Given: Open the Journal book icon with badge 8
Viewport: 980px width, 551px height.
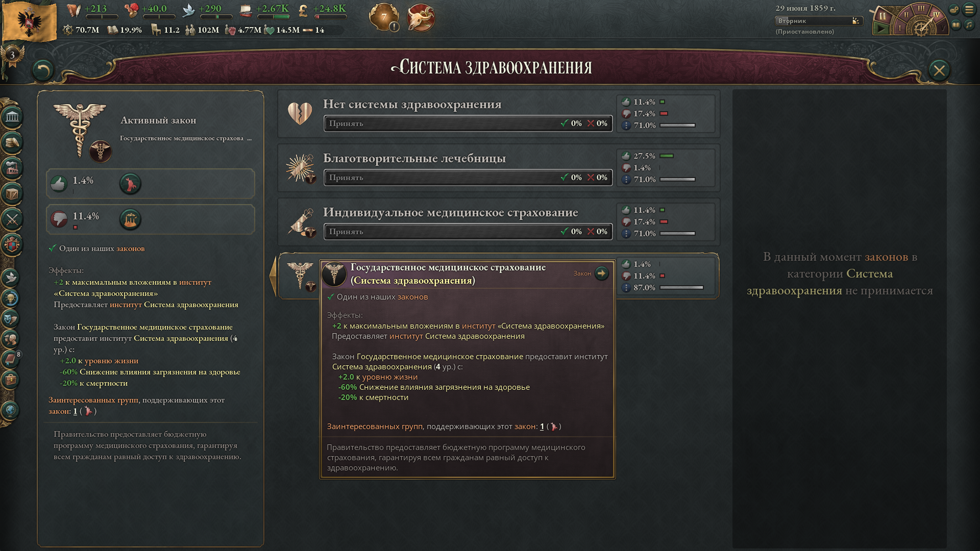Looking at the screenshot, I should click(11, 359).
